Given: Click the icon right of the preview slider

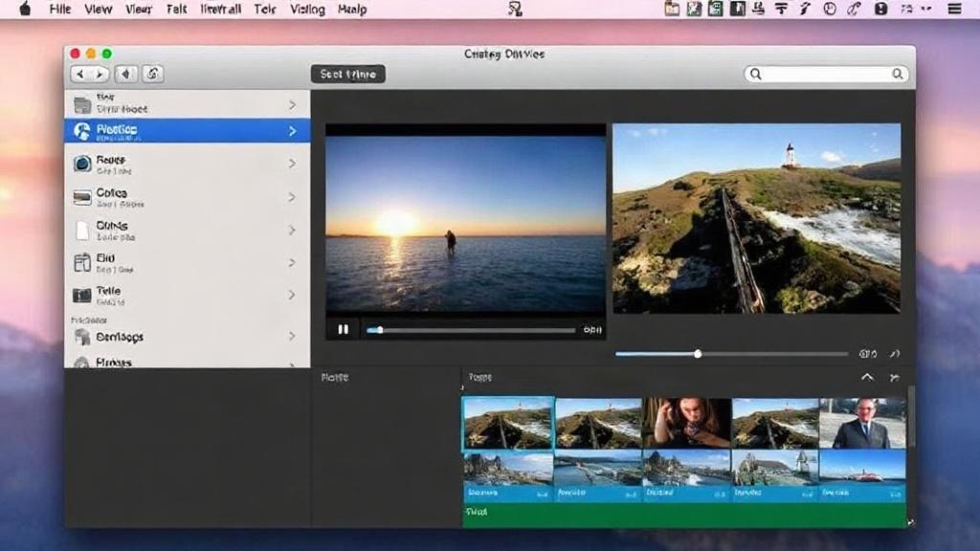Looking at the screenshot, I should click(x=867, y=354).
